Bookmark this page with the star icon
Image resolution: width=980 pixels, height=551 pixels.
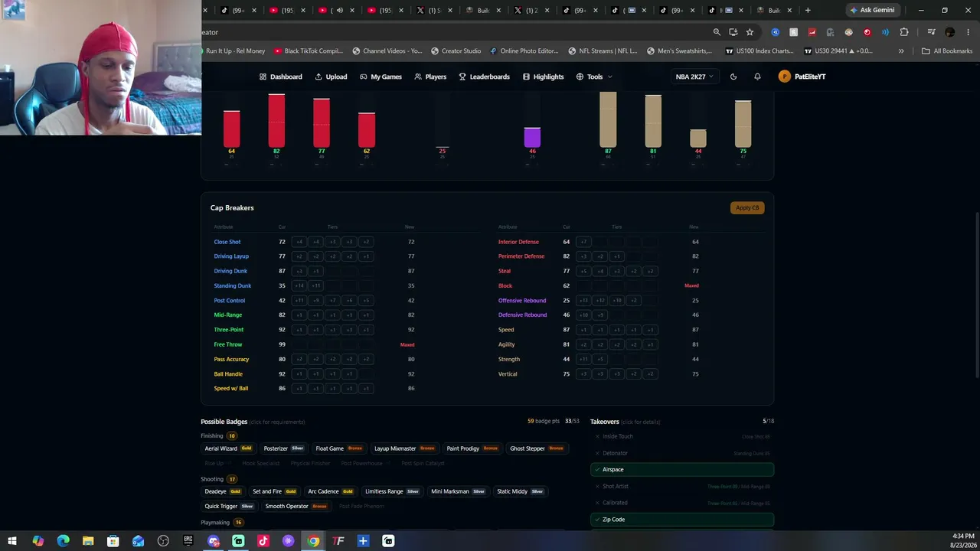tap(750, 32)
